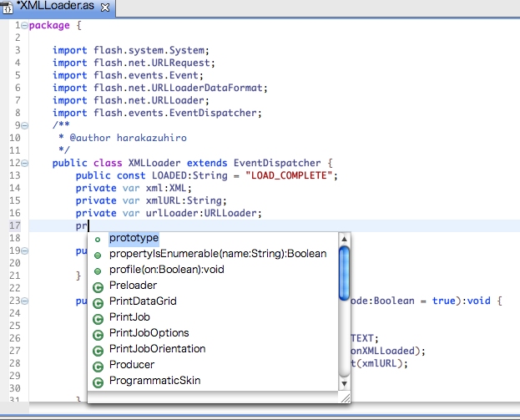520x420 pixels.
Task: Click the method icon beside propertyIsEnumerable
Action: point(98,256)
